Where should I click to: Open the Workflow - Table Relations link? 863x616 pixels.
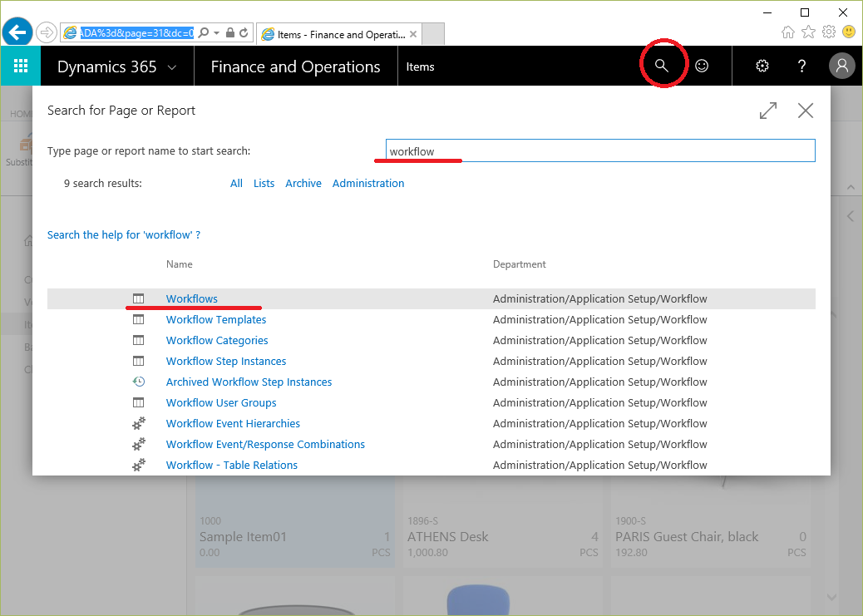pyautogui.click(x=232, y=466)
